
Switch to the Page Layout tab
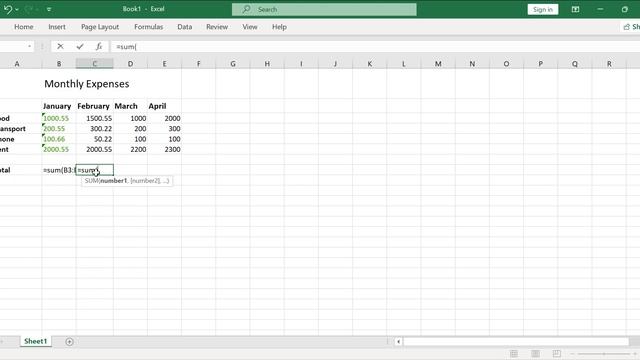pyautogui.click(x=100, y=27)
